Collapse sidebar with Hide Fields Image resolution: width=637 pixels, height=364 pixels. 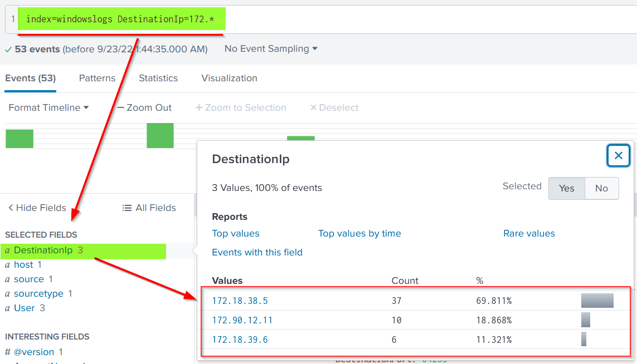[37, 208]
